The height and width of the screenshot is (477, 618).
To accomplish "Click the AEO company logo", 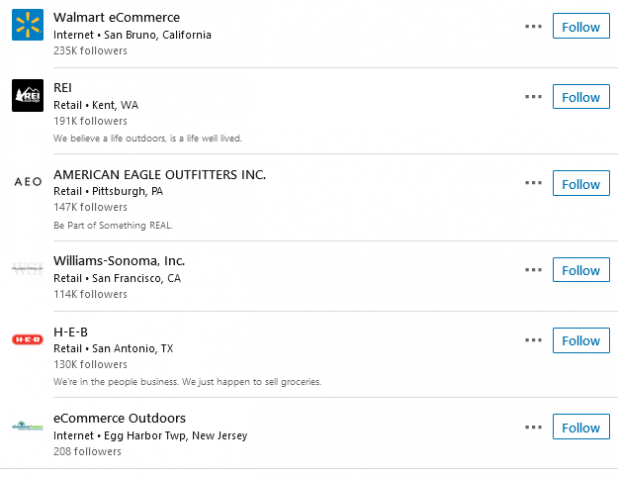I will 28,181.
